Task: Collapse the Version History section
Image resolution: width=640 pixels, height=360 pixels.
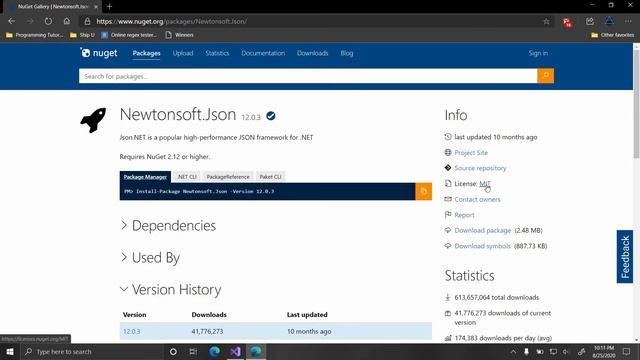Action: point(171,290)
